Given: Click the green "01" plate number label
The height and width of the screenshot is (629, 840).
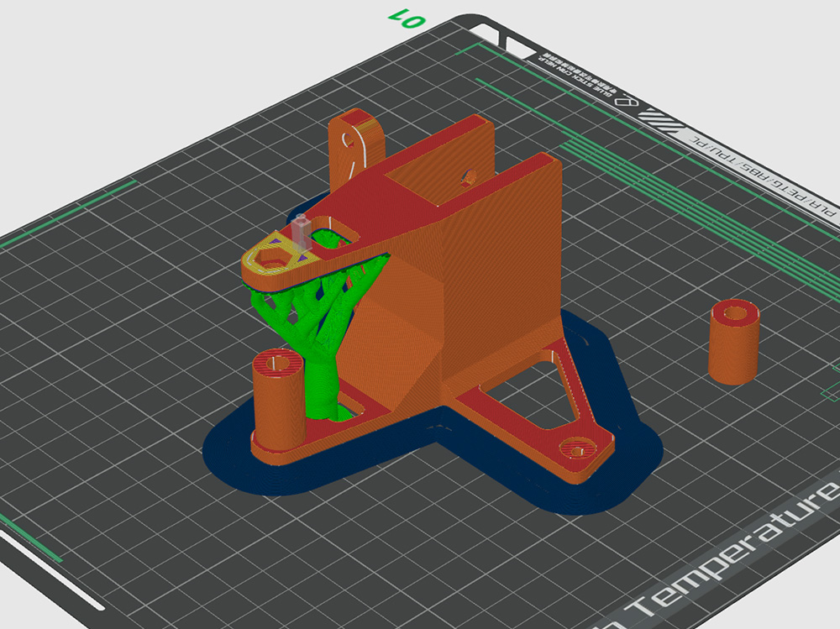Looking at the screenshot, I should 407,19.
